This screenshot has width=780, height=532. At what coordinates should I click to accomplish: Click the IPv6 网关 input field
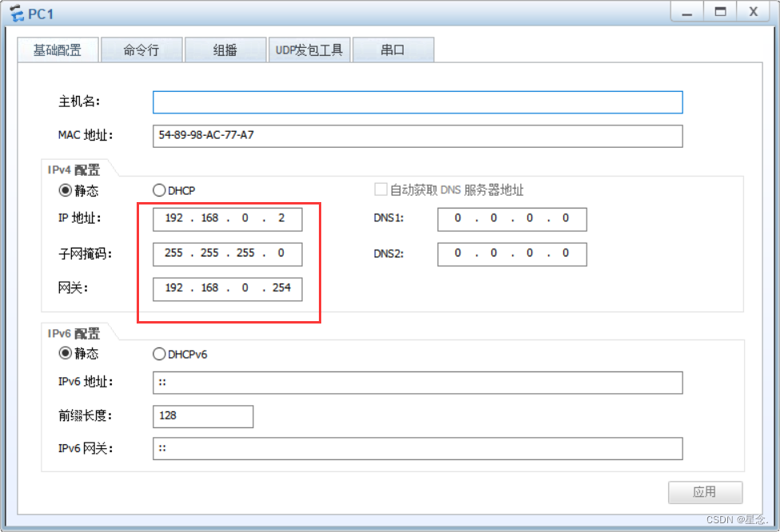(418, 448)
